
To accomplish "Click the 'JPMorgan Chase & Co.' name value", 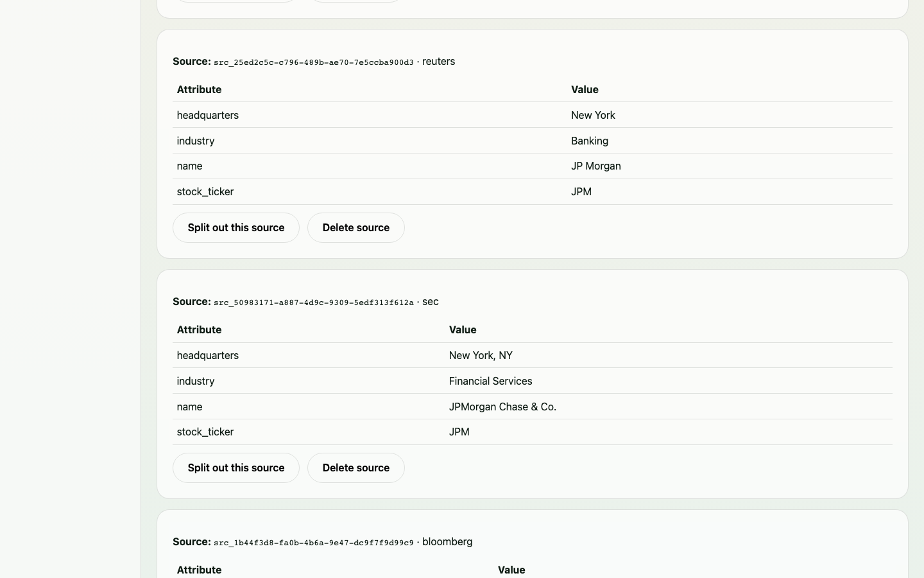I will click(x=502, y=407).
